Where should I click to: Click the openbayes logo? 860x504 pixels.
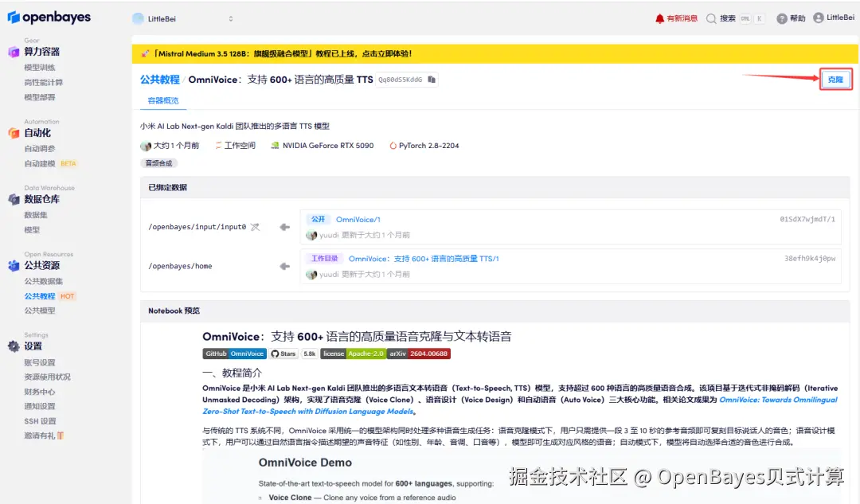49,18
